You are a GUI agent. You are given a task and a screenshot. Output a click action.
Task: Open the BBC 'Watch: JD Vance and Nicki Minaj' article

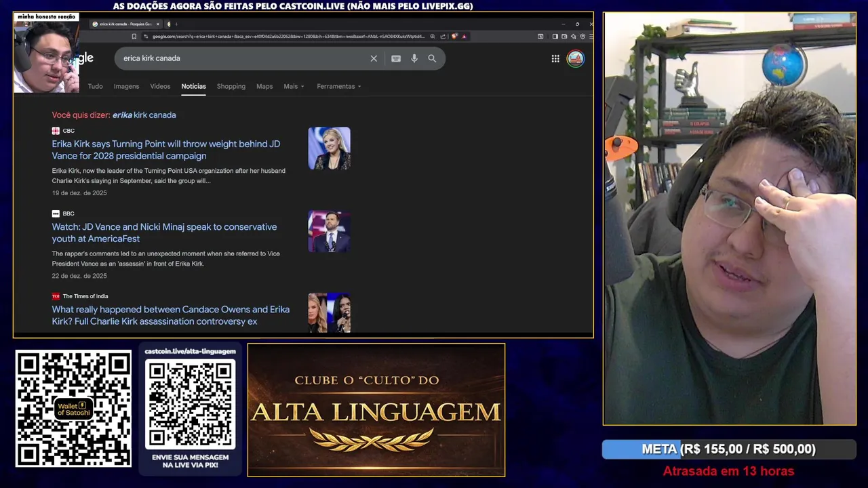click(164, 232)
